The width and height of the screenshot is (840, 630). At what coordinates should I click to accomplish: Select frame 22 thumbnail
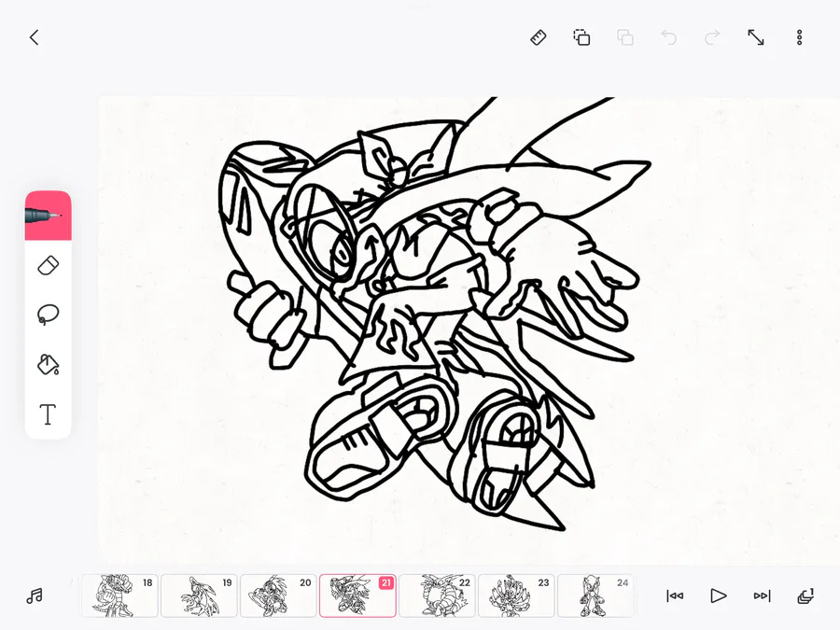click(437, 595)
